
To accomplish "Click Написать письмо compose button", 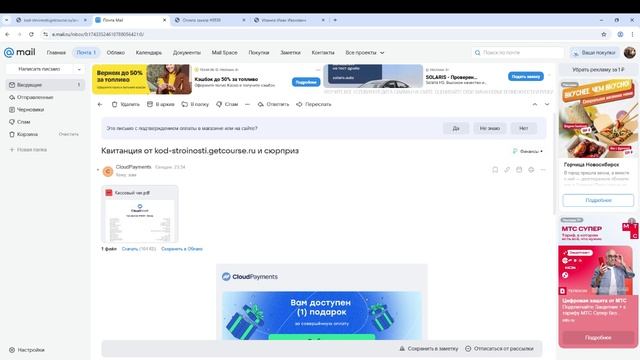I will coord(39,69).
